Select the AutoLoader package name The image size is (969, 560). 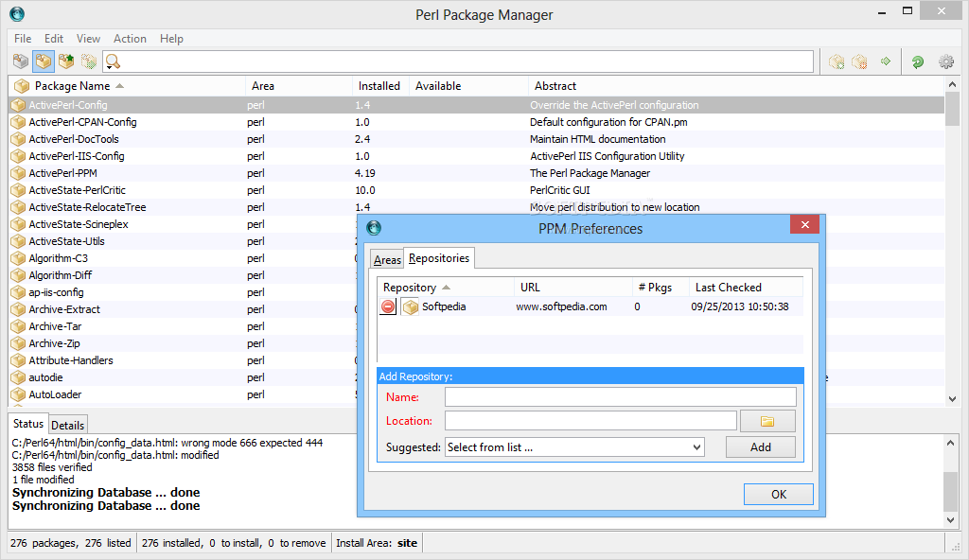pyautogui.click(x=55, y=394)
